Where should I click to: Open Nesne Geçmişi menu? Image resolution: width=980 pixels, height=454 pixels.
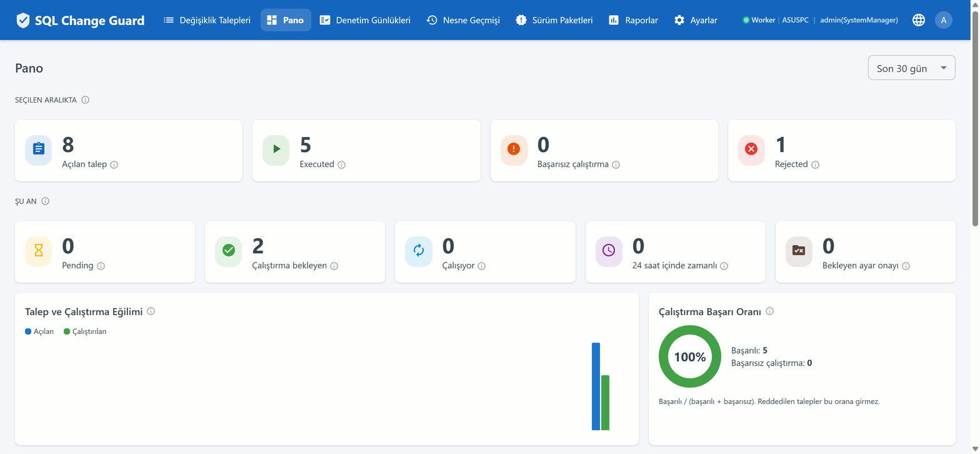463,20
